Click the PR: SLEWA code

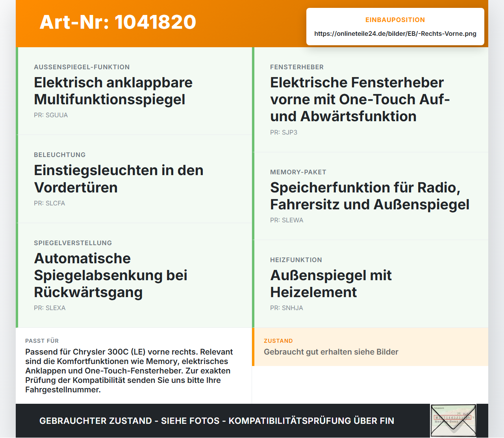pos(287,220)
